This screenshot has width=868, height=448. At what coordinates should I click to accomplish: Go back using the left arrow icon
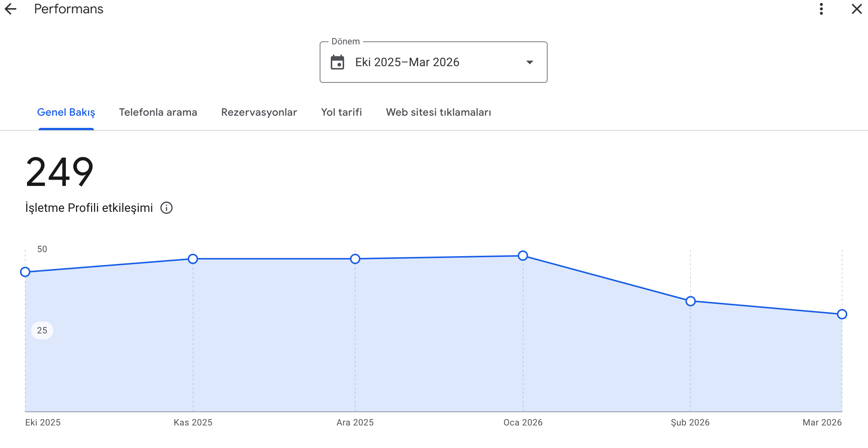click(10, 9)
